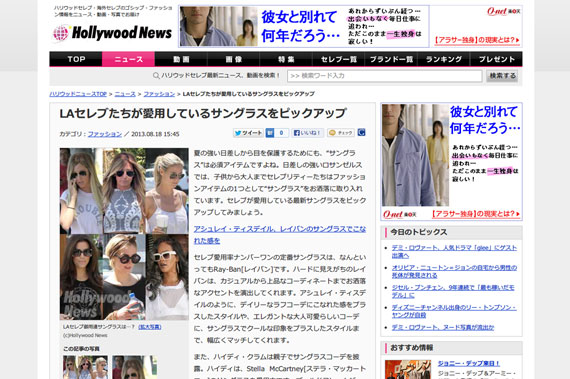Open the TOP navigation tab
The width and height of the screenshot is (570, 379).
(x=76, y=59)
